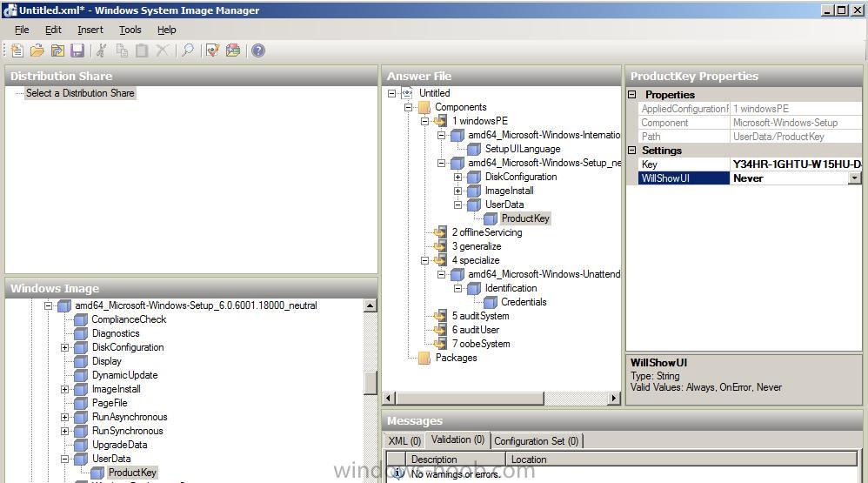
Task: Click the Answer File horizontal scroll left arrow
Action: tap(389, 399)
